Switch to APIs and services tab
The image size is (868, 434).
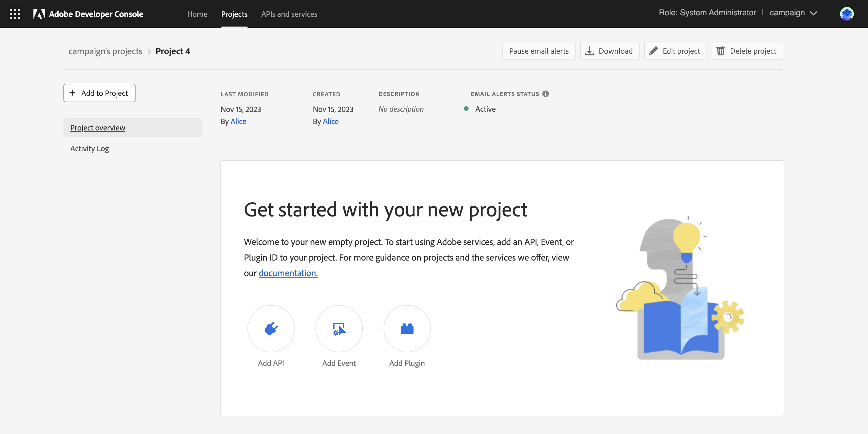tap(289, 14)
